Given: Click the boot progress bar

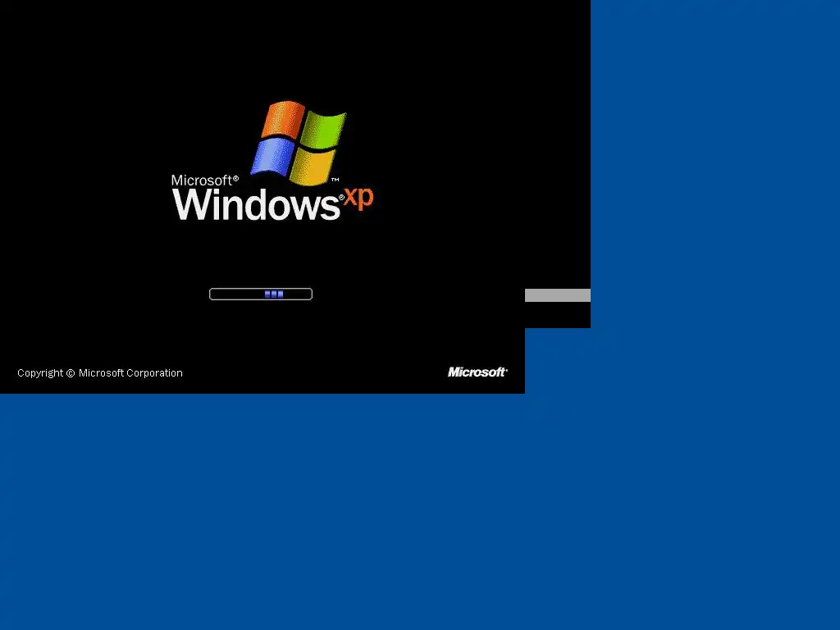Looking at the screenshot, I should [x=261, y=294].
